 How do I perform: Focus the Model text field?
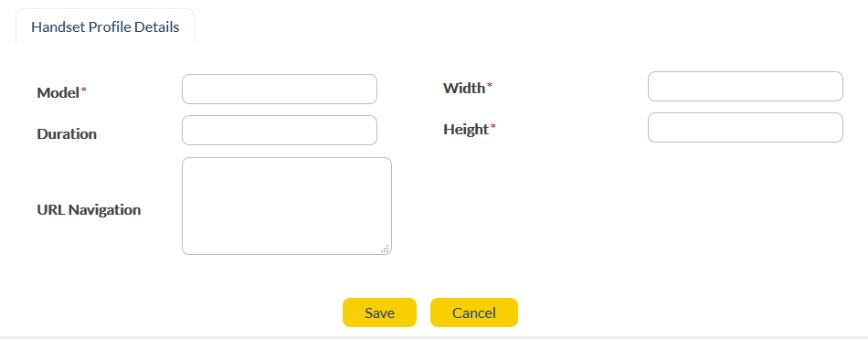(x=280, y=90)
